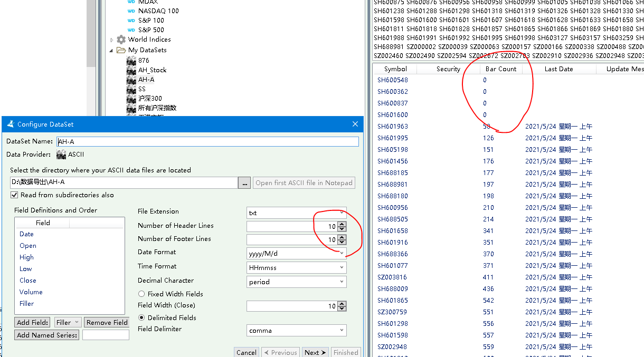Click the Remove Field button
The image size is (644, 357).
pos(107,322)
